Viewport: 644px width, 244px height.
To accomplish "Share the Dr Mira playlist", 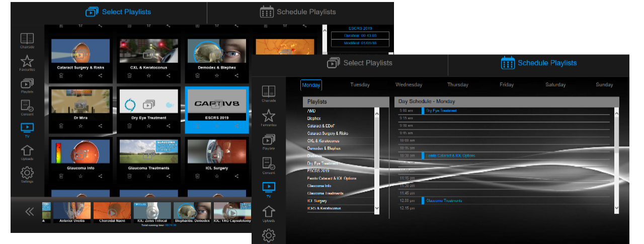I will coord(100,126).
